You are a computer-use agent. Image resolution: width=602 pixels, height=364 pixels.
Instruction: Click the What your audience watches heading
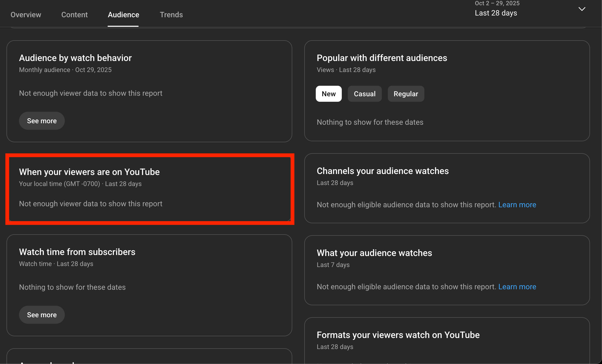pyautogui.click(x=374, y=253)
